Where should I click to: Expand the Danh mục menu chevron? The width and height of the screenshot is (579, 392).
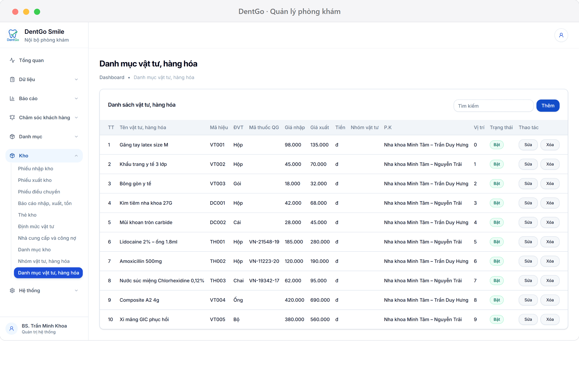pos(76,137)
